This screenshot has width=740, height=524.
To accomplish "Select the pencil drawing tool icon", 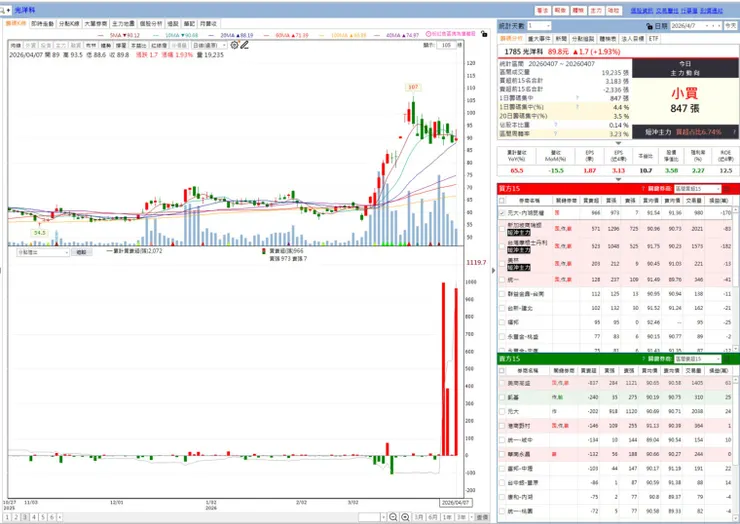I will pyautogui.click(x=244, y=45).
